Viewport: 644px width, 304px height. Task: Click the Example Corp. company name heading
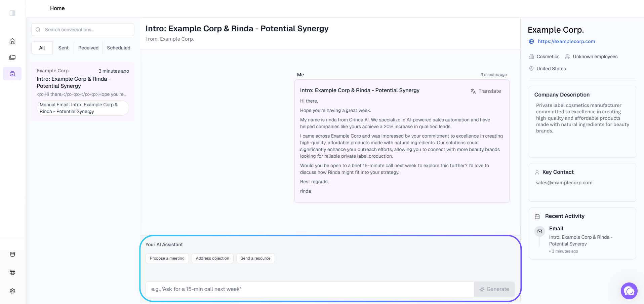[x=556, y=30]
